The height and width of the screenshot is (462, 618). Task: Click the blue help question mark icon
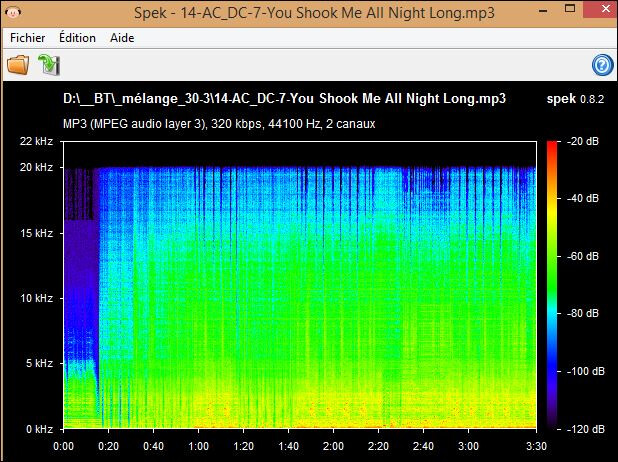click(602, 65)
